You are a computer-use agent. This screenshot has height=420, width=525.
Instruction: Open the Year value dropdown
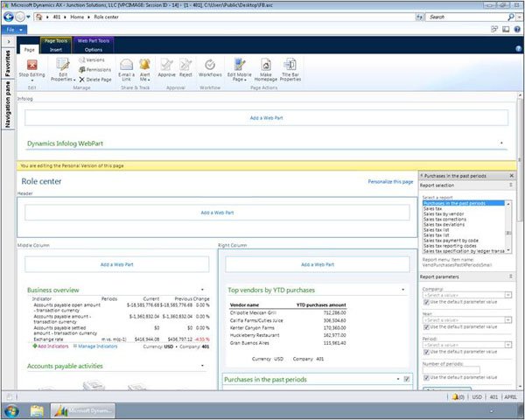(x=507, y=320)
